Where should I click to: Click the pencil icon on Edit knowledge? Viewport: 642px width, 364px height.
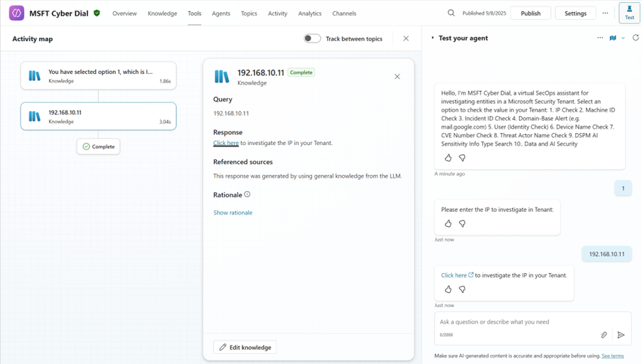(223, 347)
